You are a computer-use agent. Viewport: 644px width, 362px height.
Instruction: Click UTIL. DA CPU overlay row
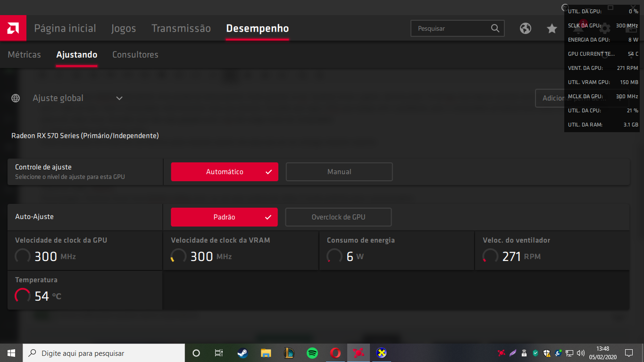(603, 110)
